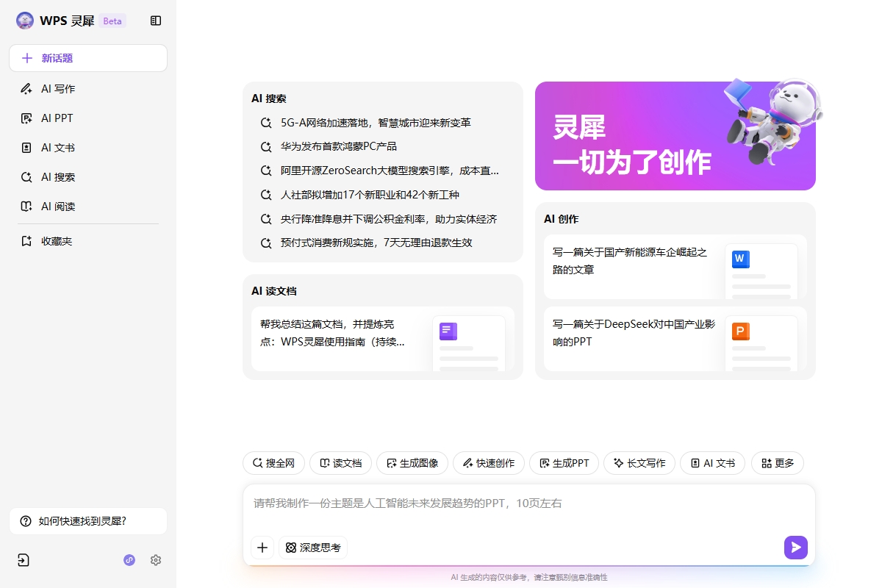Collapse the sidebar using the panel icon
The width and height of the screenshot is (882, 588).
[155, 21]
